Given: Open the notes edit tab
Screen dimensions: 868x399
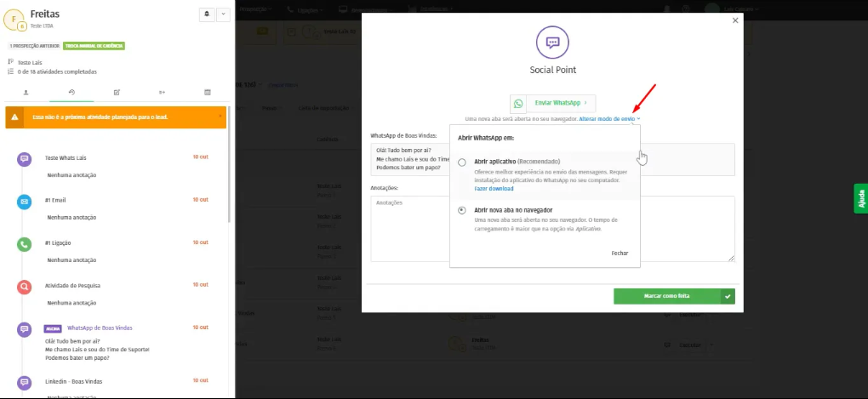Looking at the screenshot, I should pyautogui.click(x=117, y=93).
